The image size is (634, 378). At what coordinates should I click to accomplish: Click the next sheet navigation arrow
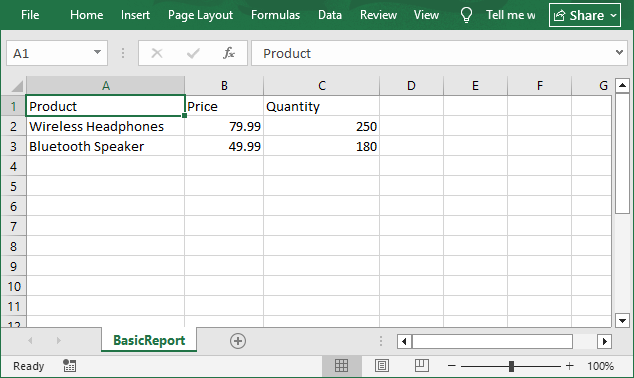click(59, 340)
